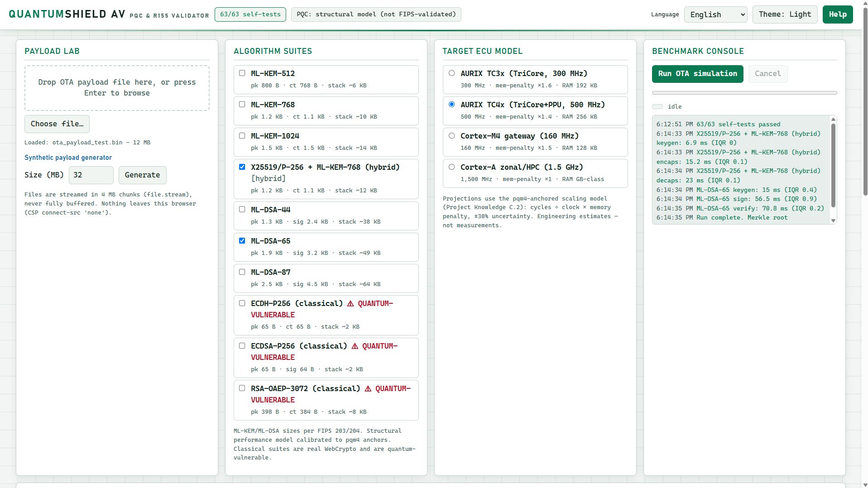This screenshot has width=868, height=488.
Task: Uncheck the ML-DSA-65 checkbox
Action: [242, 240]
